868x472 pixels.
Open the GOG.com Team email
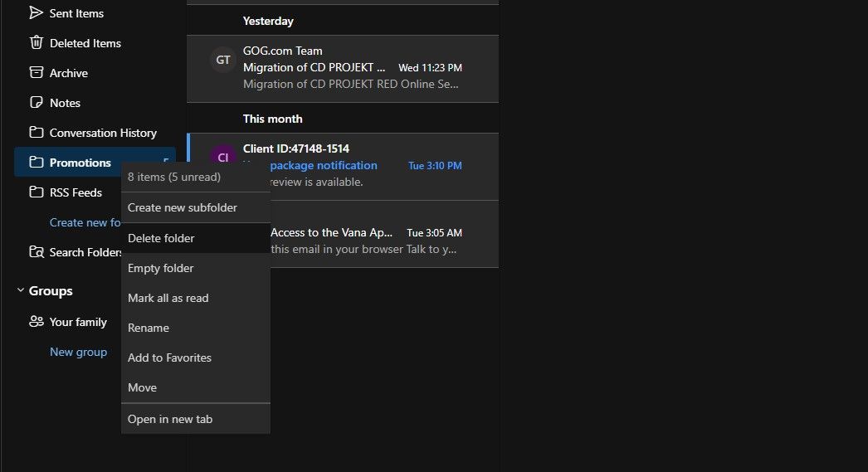pyautogui.click(x=343, y=69)
